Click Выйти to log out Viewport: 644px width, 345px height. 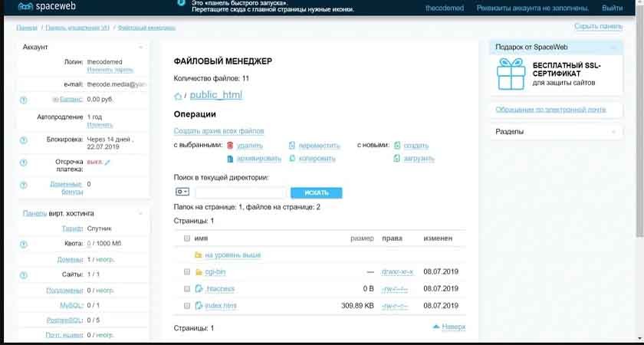613,8
